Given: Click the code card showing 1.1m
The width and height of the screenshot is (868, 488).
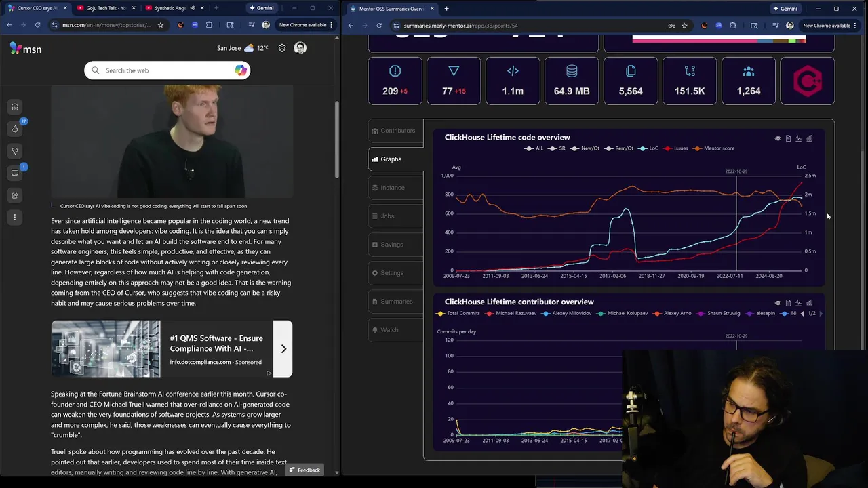Looking at the screenshot, I should click(x=513, y=81).
